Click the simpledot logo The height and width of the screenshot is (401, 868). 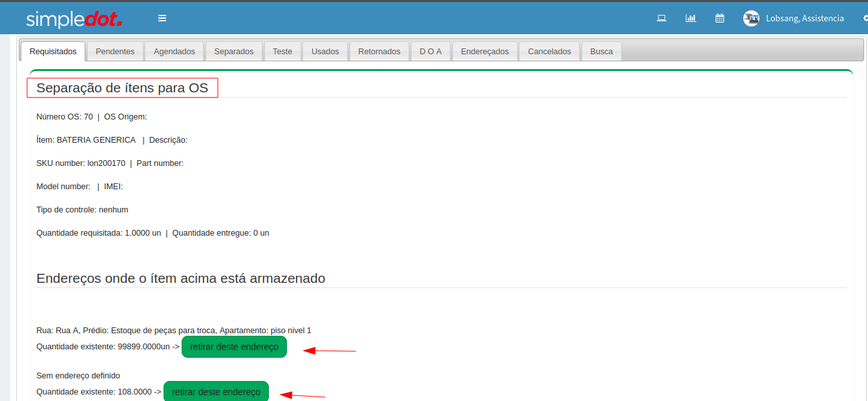(x=74, y=19)
